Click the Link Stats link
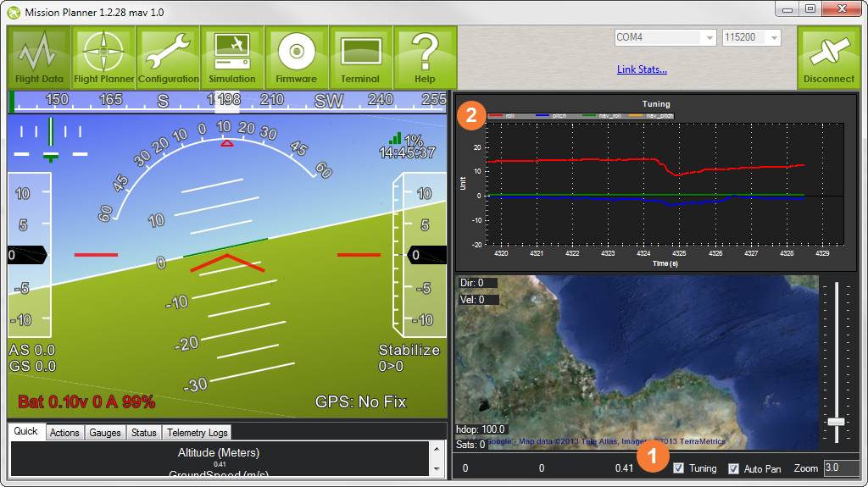Viewport: 868px width, 487px height. pyautogui.click(x=642, y=69)
